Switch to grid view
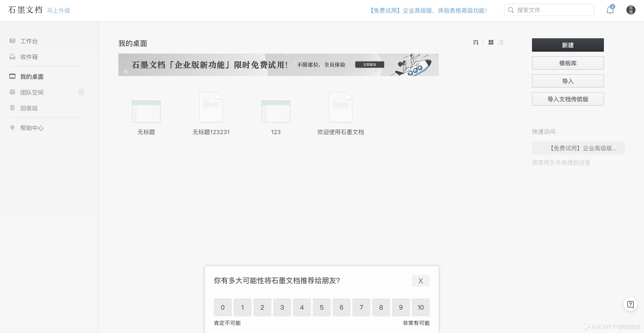 pos(491,42)
